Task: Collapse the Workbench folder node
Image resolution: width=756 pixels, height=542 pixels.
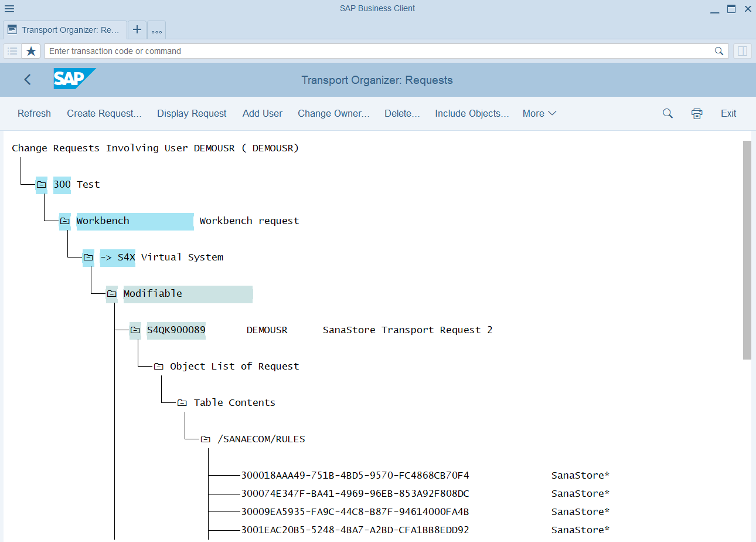Action: pyautogui.click(x=64, y=221)
